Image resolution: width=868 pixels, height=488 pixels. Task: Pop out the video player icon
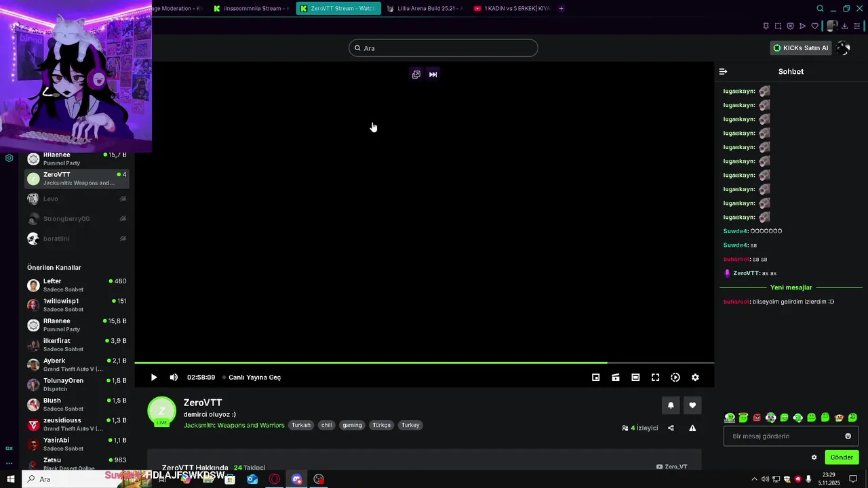coord(416,75)
